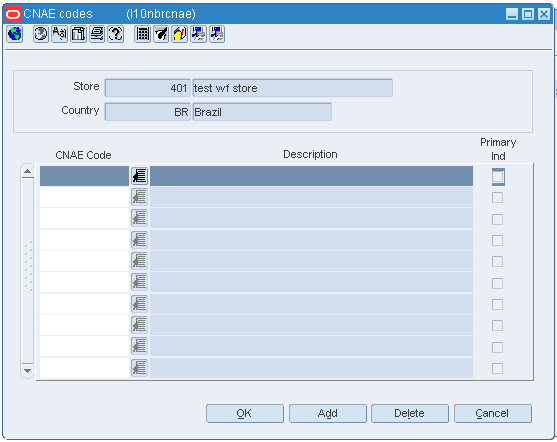
Task: Click the first blue computer-screen toolbar icon
Action: click(199, 34)
